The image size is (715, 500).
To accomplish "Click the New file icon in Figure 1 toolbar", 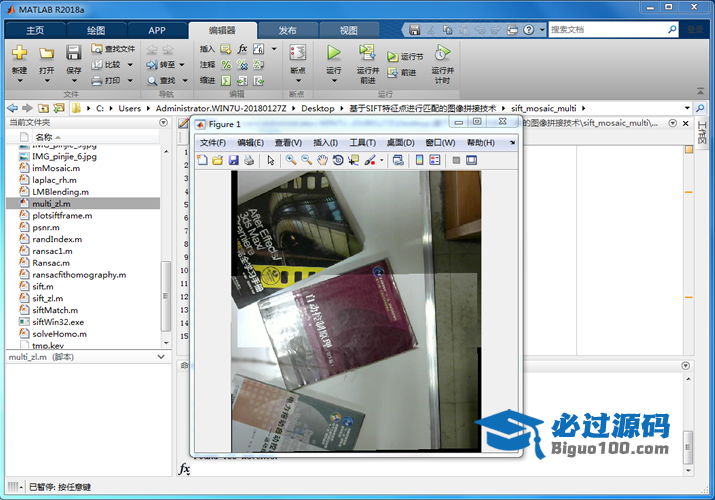I will tap(202, 160).
